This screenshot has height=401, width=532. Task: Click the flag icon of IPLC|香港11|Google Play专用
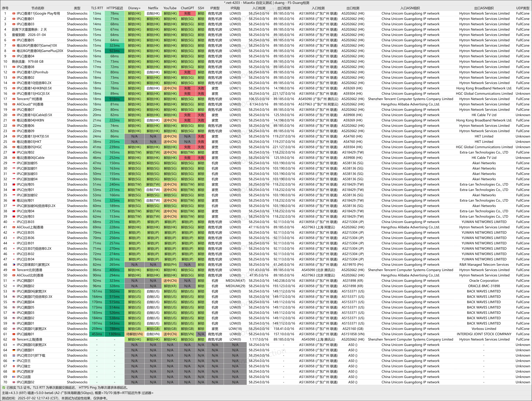pos(14,13)
